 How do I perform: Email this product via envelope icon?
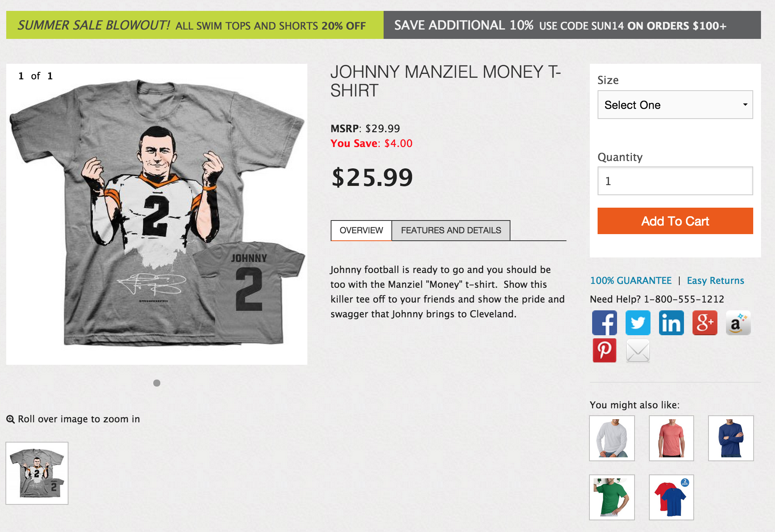pos(638,350)
